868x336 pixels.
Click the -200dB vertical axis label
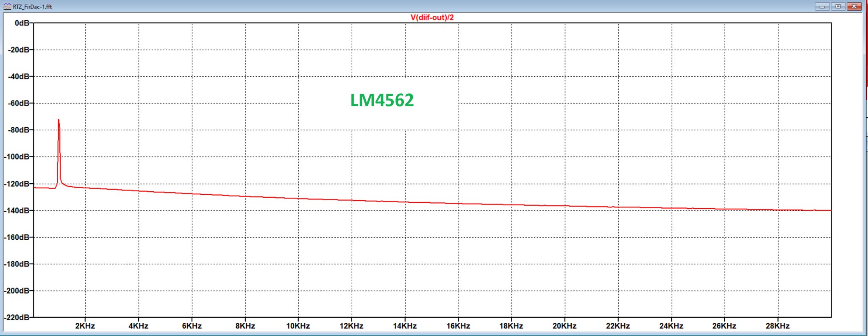pos(17,291)
